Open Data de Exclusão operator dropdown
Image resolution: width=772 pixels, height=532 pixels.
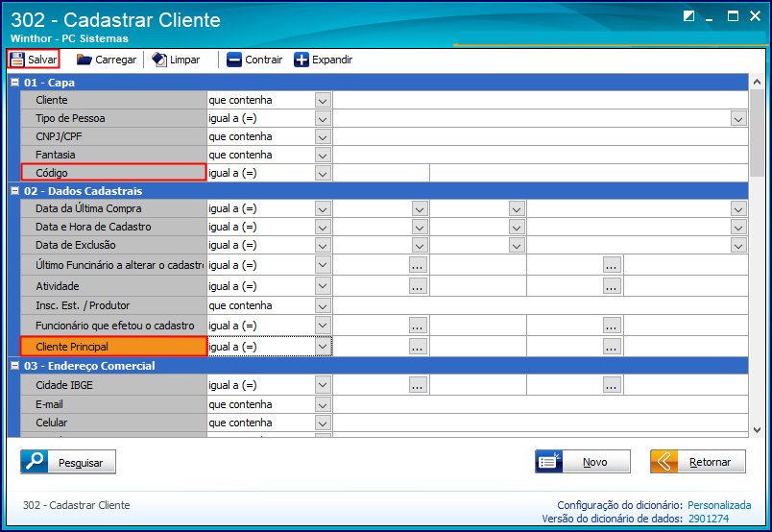tap(323, 245)
